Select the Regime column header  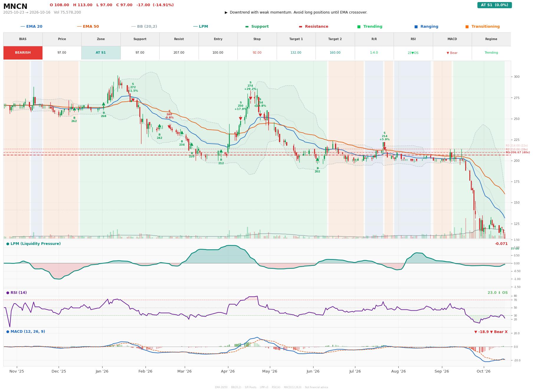pyautogui.click(x=491, y=39)
